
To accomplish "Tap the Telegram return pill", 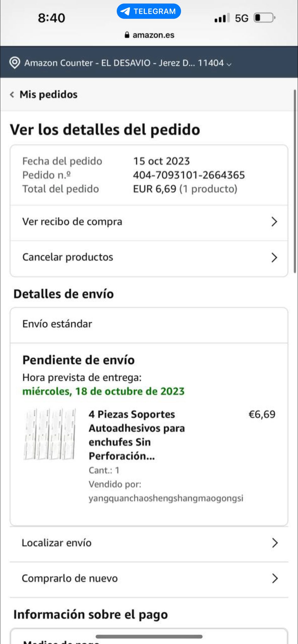I will (149, 11).
